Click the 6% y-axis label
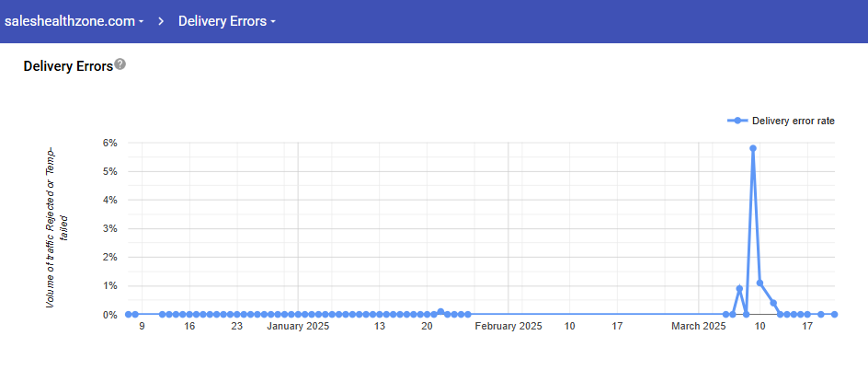This screenshot has height=370, width=868. 110,143
